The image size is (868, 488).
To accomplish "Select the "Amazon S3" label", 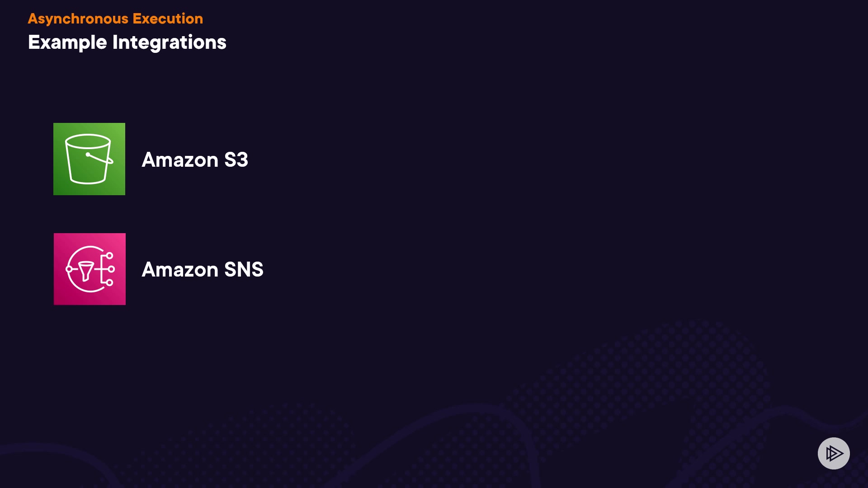I will (x=195, y=160).
